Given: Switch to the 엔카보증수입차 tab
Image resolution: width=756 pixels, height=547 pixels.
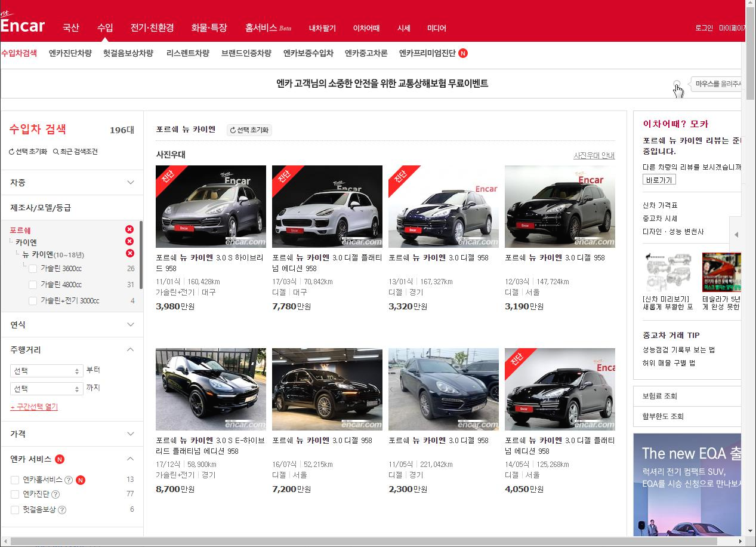Looking at the screenshot, I should point(308,53).
